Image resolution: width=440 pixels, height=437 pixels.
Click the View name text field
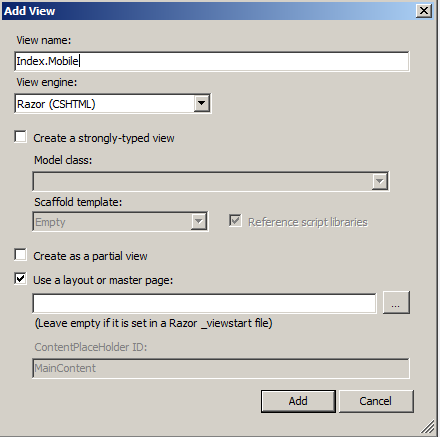pos(212,61)
